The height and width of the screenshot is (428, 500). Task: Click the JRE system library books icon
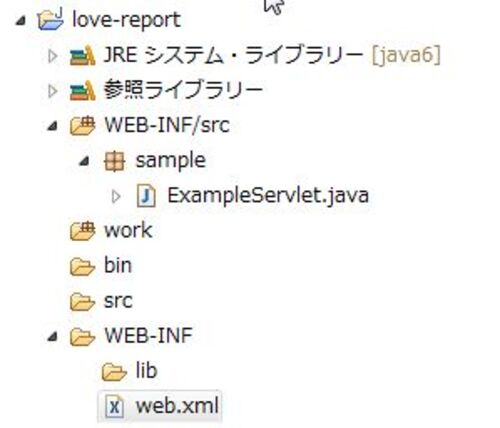pos(83,55)
